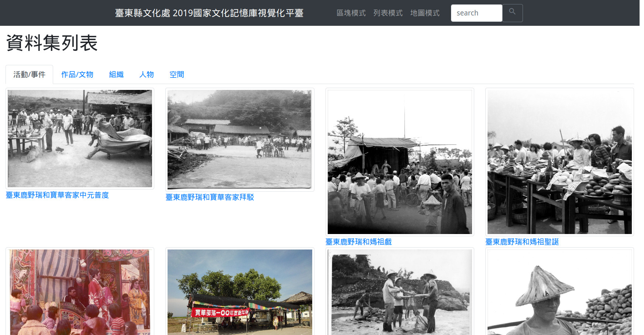Select the 人物 tab

click(x=147, y=74)
